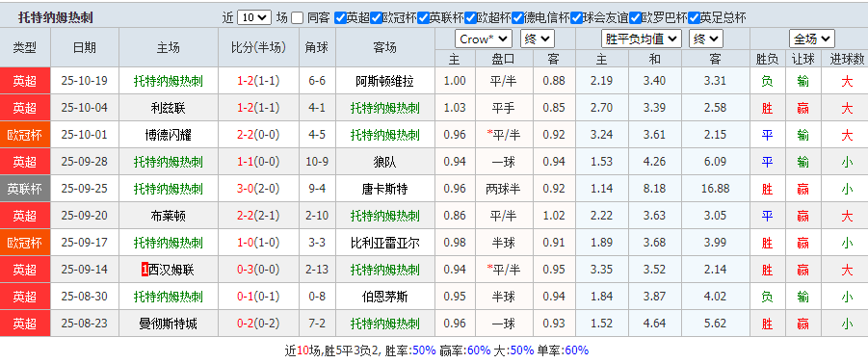Click handicap 平手 in 利兹联 row
The height and width of the screenshot is (363, 868).
[503, 108]
